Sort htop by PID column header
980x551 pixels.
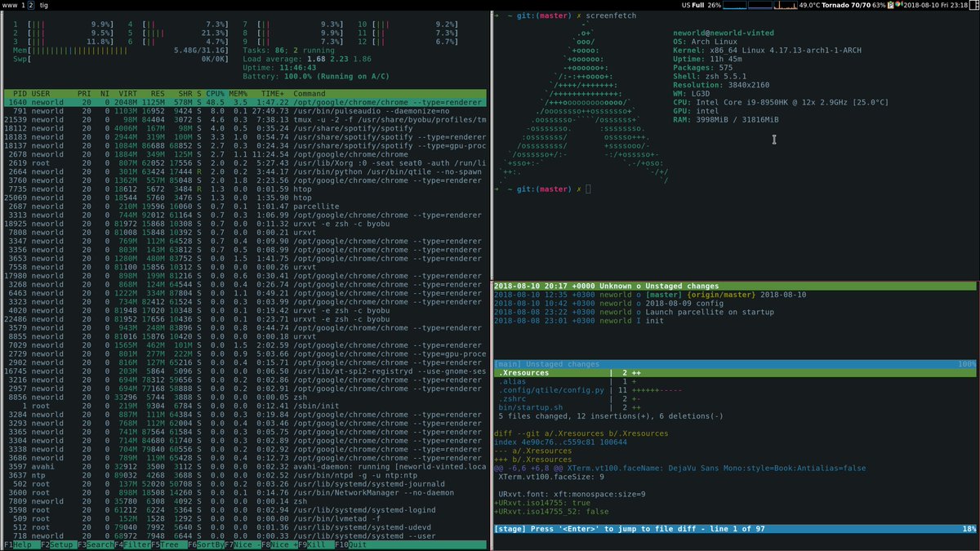coord(19,94)
